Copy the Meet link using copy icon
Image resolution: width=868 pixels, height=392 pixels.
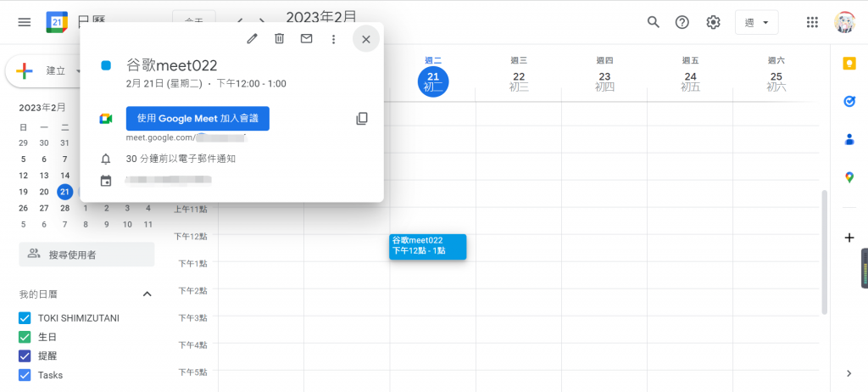click(x=362, y=118)
